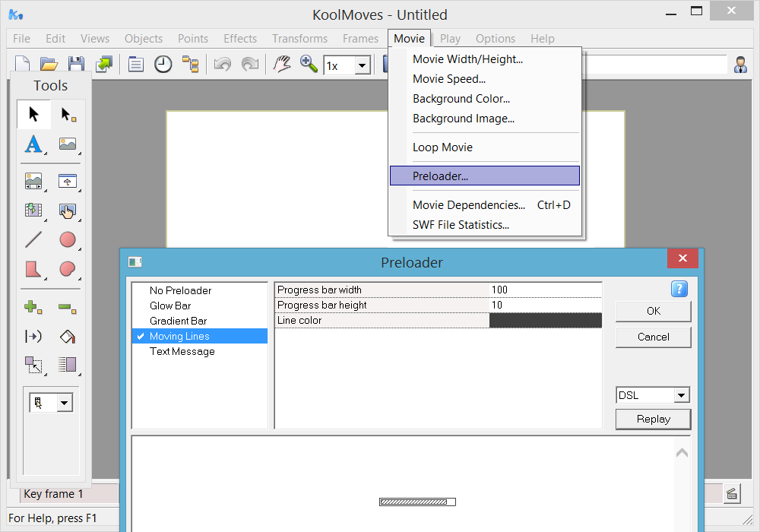Screen dimensions: 760x532
Task: Open the timeline icon at bottom right
Action: [732, 494]
